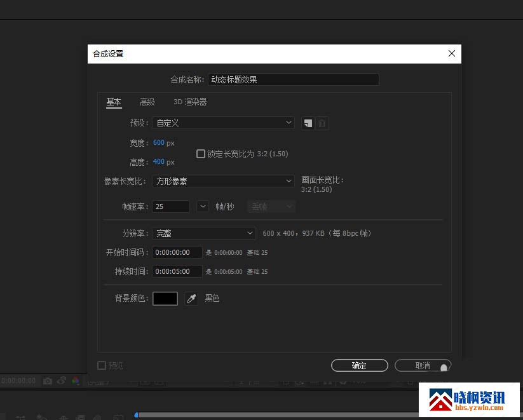Viewport: 523px width, 420px height.
Task: Click the 取消 button
Action: [x=423, y=365]
